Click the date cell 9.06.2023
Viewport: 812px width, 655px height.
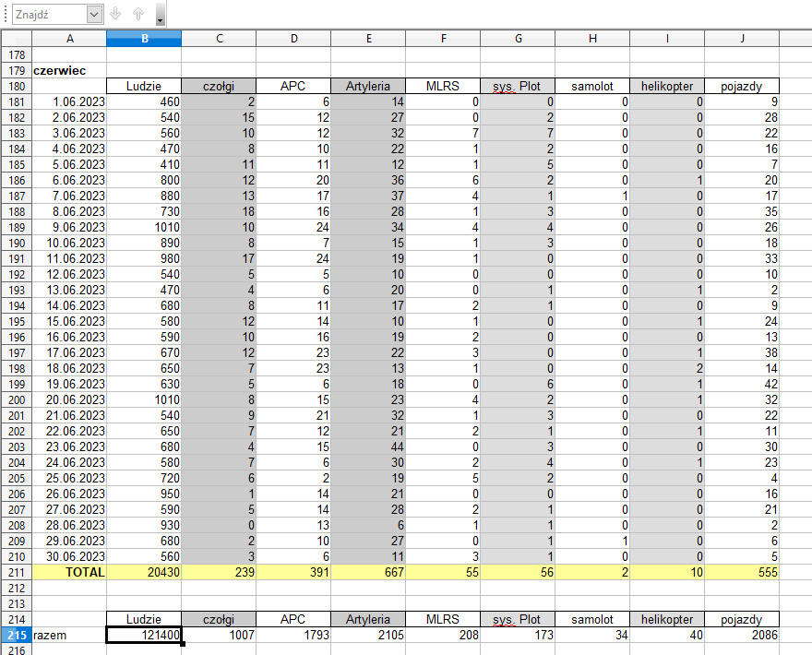[x=69, y=227]
